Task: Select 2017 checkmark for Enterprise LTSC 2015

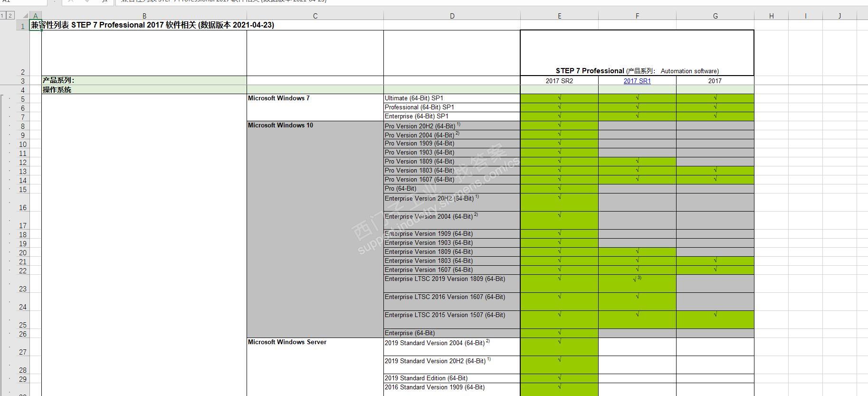Action: [x=715, y=320]
